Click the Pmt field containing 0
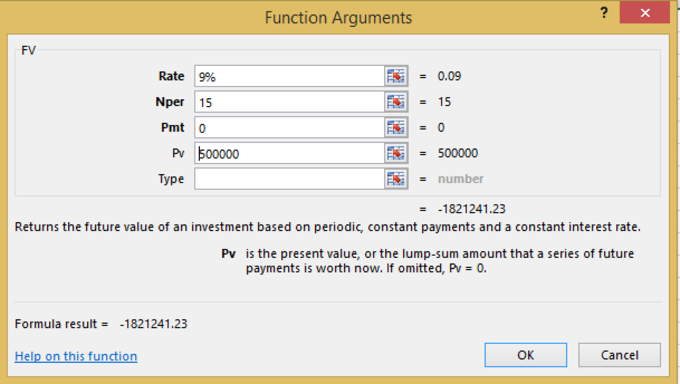The image size is (680, 384). [289, 128]
